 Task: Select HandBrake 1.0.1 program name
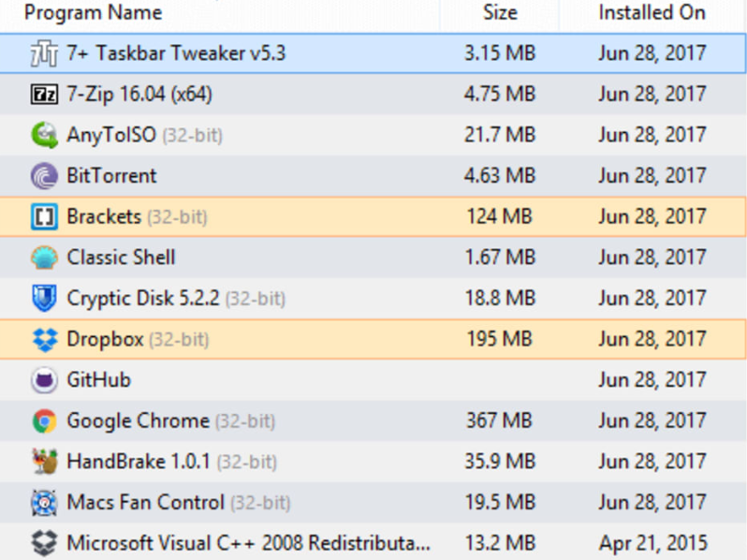pos(139,462)
